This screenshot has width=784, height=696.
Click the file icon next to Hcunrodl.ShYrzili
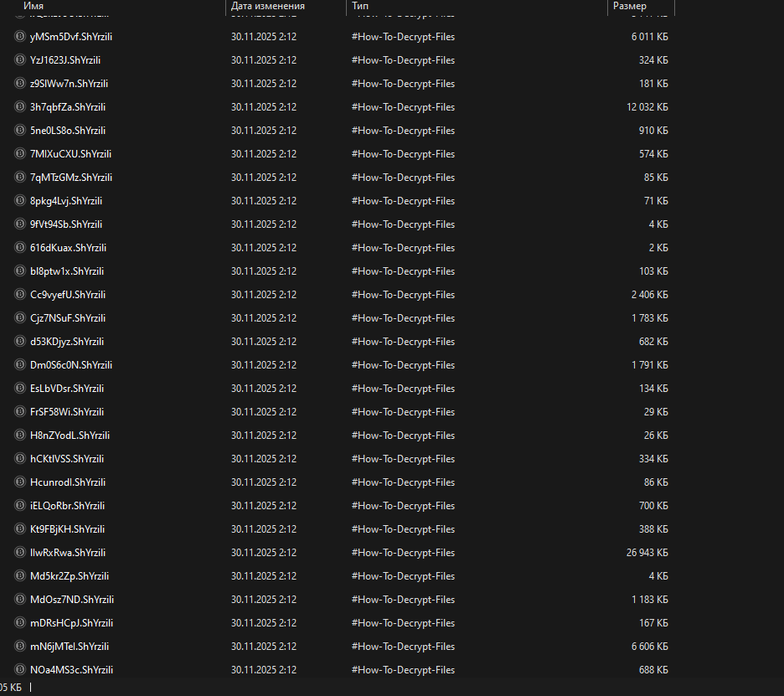click(19, 482)
